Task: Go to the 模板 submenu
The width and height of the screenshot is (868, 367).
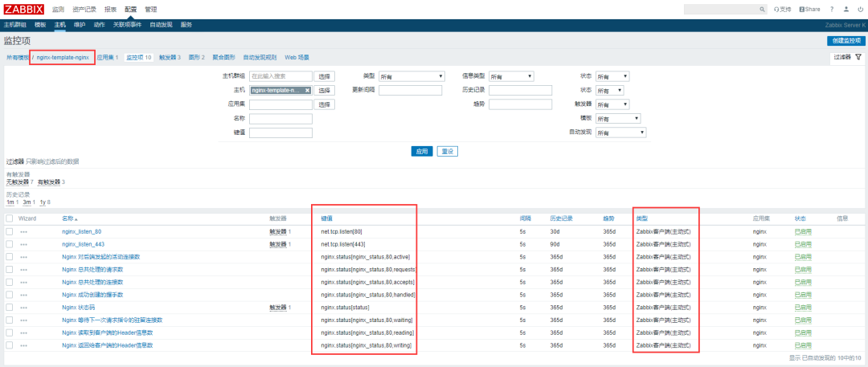Action: tap(40, 25)
